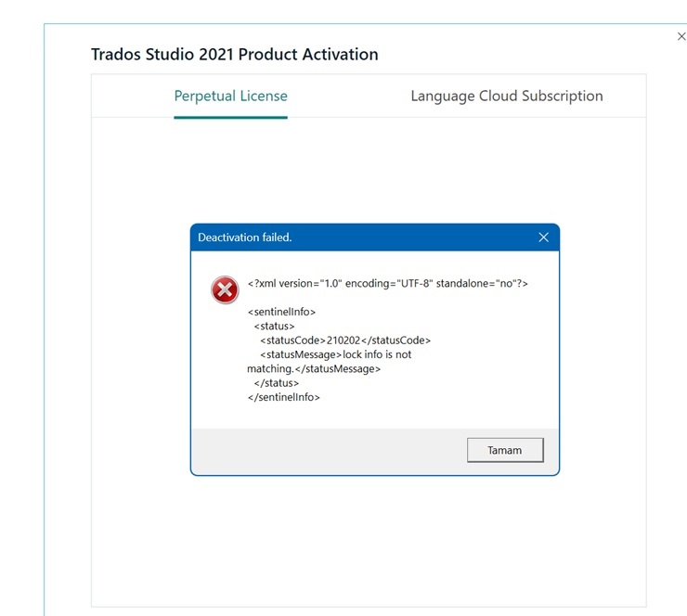Click the Tamam button in error dialog
Image resolution: width=687 pixels, height=616 pixels.
click(x=505, y=450)
